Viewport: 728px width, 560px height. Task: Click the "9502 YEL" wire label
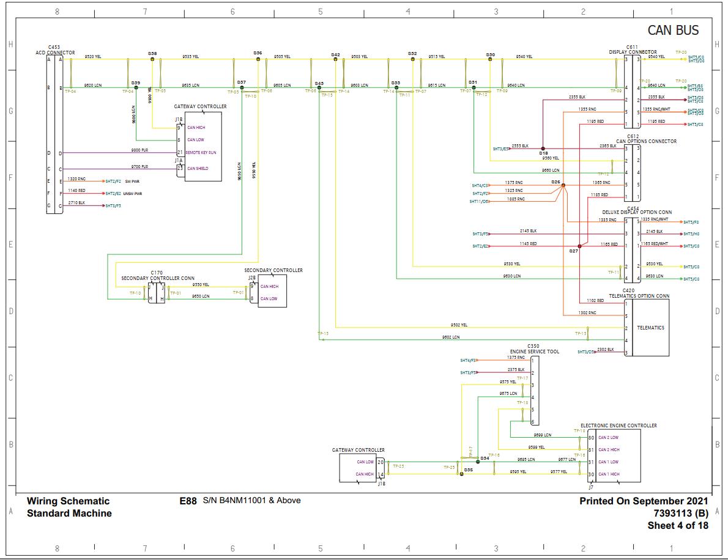[x=459, y=325]
